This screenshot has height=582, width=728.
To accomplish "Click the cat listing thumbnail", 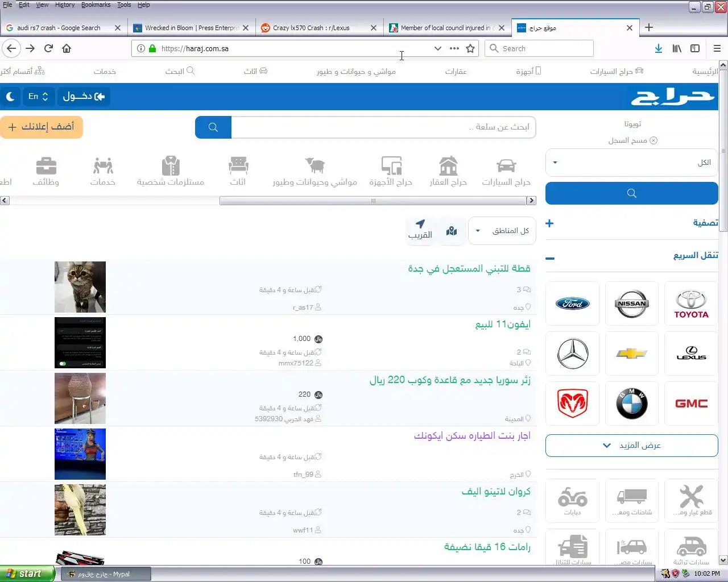I will tap(80, 287).
